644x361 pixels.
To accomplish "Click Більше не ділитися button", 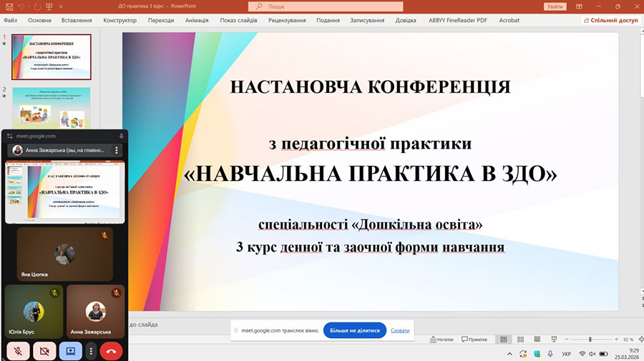I will 355,330.
